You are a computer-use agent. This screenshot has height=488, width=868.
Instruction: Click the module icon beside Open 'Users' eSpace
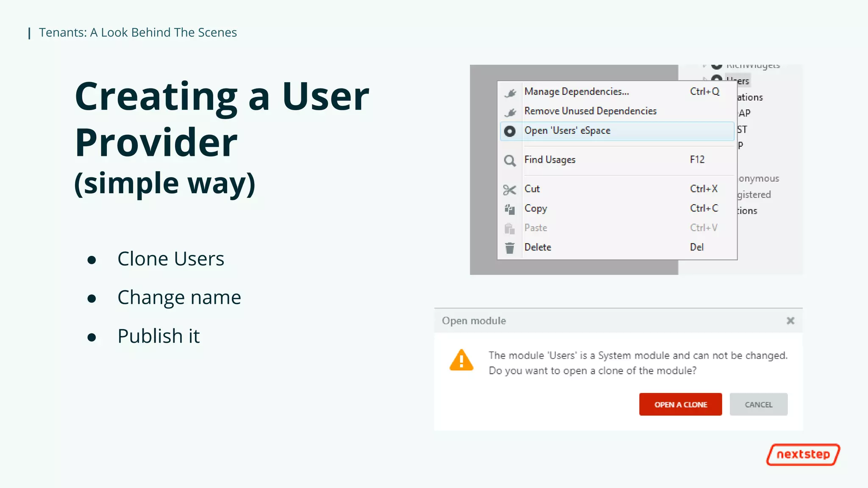point(510,131)
